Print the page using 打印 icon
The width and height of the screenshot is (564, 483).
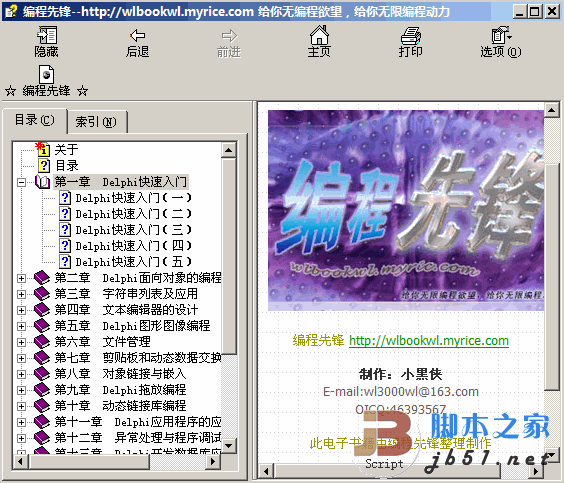[410, 35]
